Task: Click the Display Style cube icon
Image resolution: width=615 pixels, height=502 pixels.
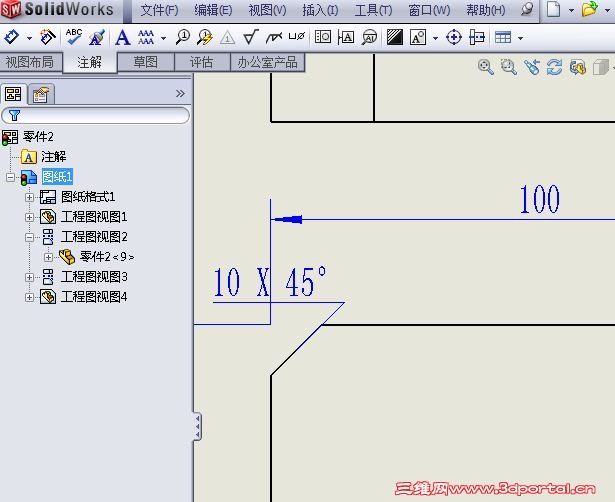Action: [601, 67]
